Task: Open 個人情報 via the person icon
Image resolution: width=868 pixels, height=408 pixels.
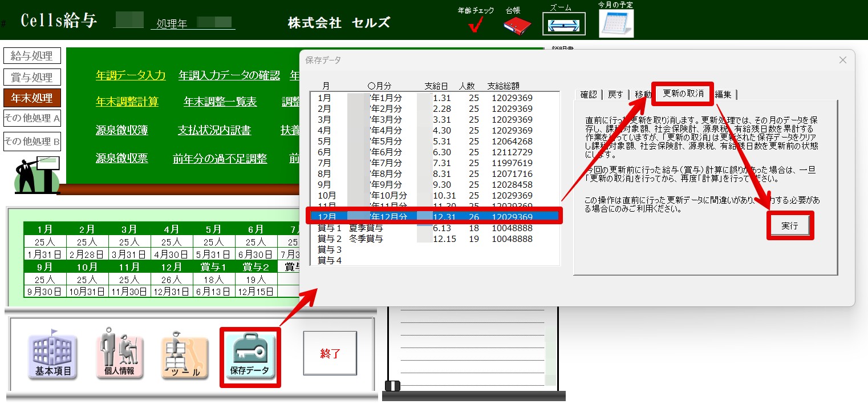Action: coord(119,354)
